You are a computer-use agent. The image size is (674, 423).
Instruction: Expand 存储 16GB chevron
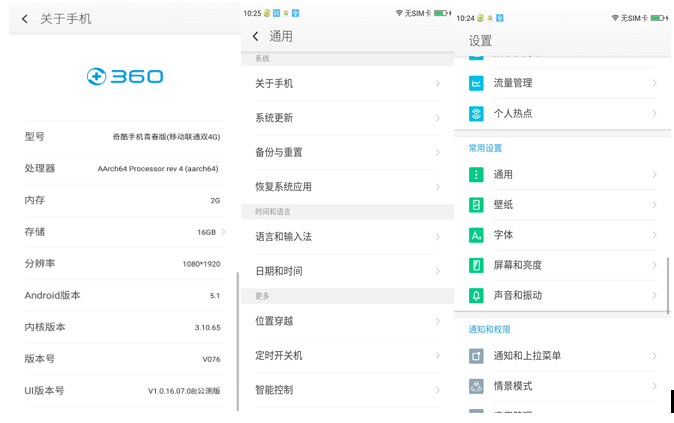[223, 232]
